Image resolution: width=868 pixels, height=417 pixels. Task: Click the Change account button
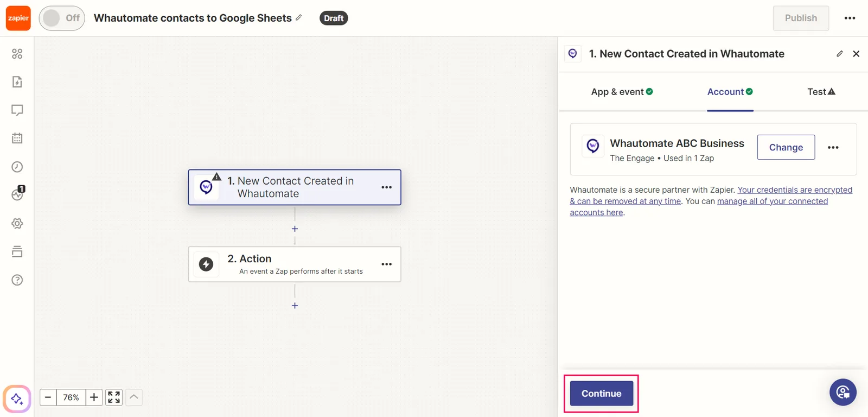(786, 147)
